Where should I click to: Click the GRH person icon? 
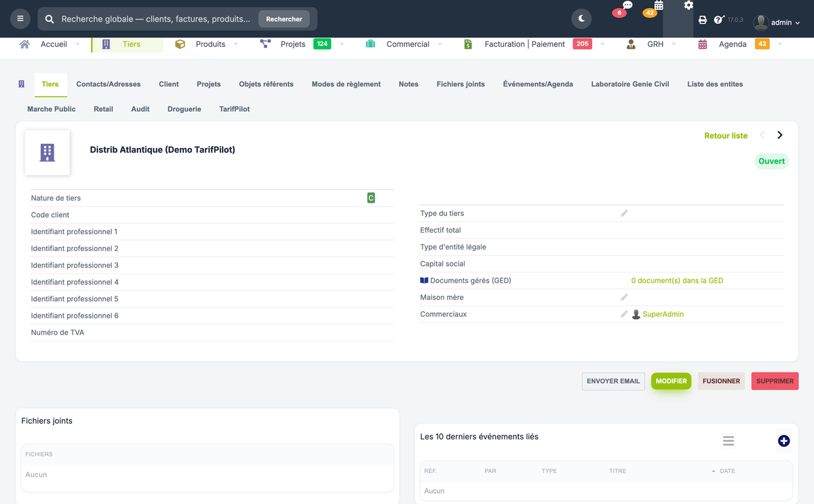[x=631, y=44]
